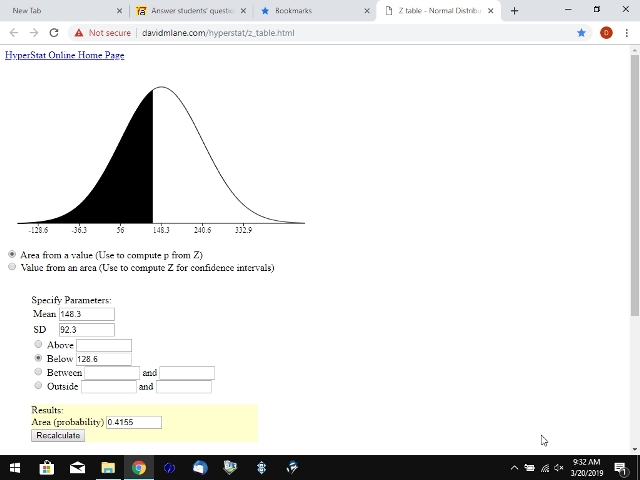640x480 pixels.
Task: Open the Action Center notifications icon
Action: click(620, 469)
